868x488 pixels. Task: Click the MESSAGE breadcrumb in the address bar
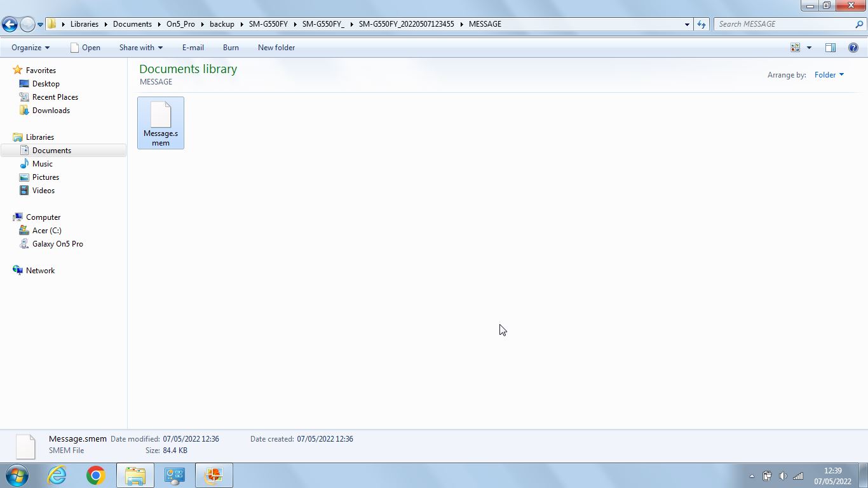tap(485, 24)
